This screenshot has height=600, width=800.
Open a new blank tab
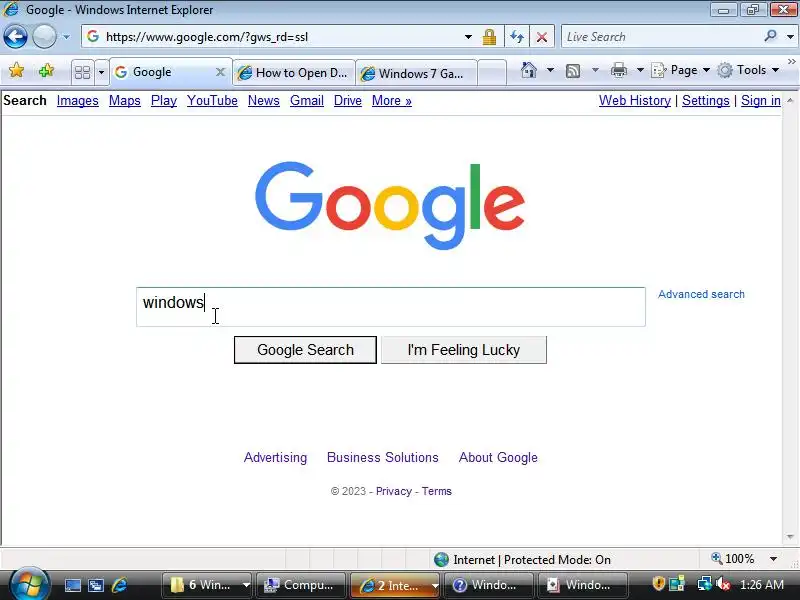pyautogui.click(x=492, y=72)
